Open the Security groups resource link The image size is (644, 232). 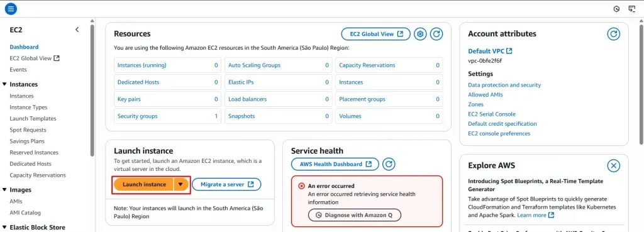pyautogui.click(x=137, y=116)
